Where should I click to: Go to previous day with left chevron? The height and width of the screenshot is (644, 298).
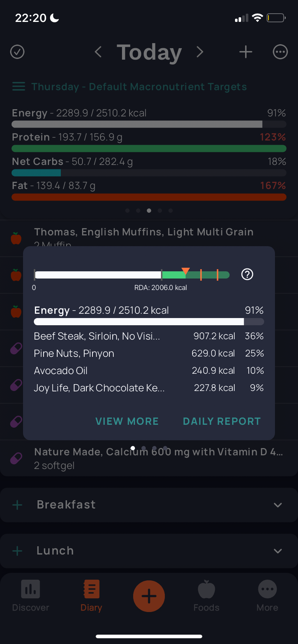coord(98,52)
